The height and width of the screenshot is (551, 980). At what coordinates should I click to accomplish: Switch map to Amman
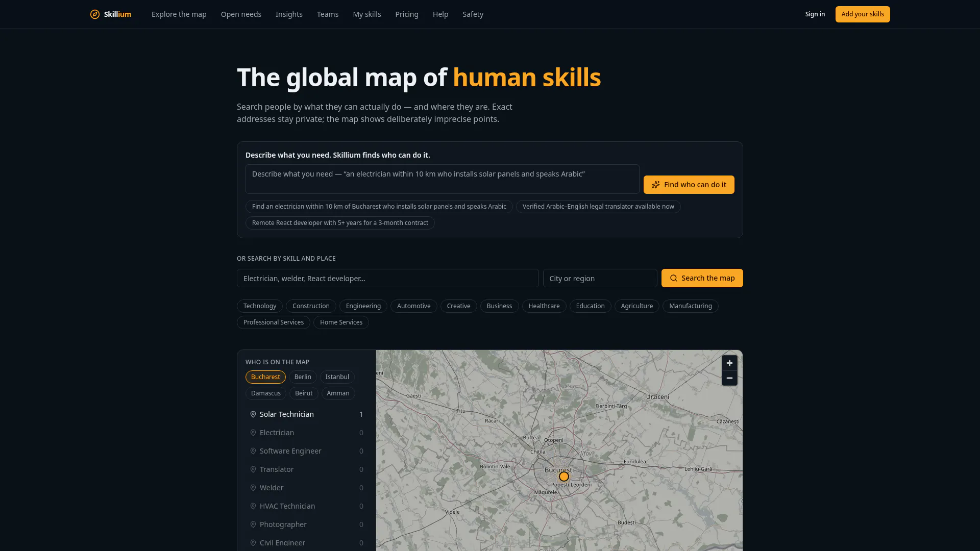click(338, 393)
